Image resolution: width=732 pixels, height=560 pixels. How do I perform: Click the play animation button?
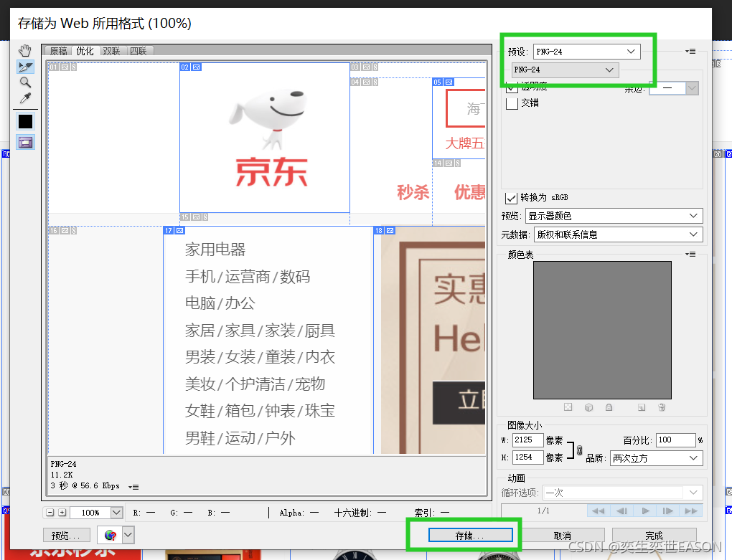[645, 511]
